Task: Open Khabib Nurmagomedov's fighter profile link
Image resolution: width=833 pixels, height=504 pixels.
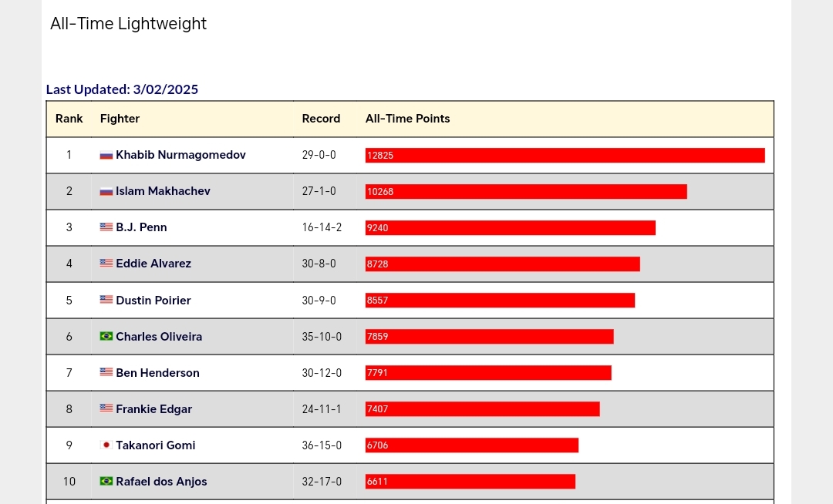Action: pos(180,155)
